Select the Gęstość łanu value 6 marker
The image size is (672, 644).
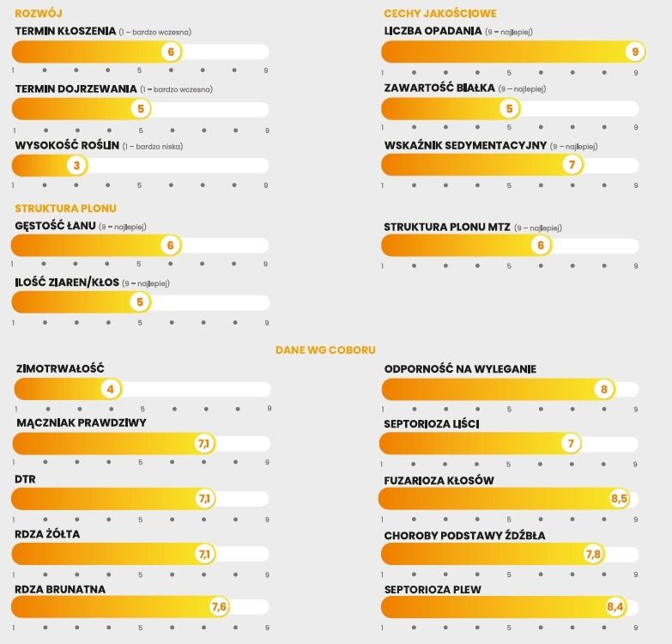point(170,246)
